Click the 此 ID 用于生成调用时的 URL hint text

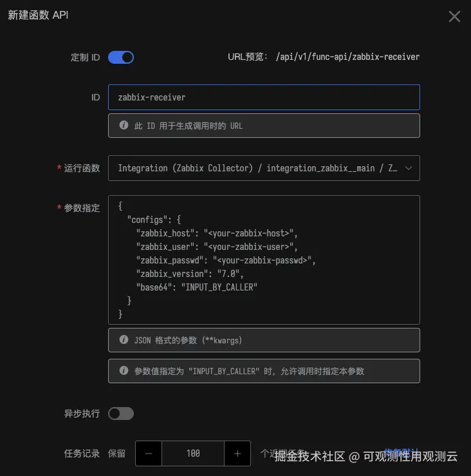coord(189,126)
